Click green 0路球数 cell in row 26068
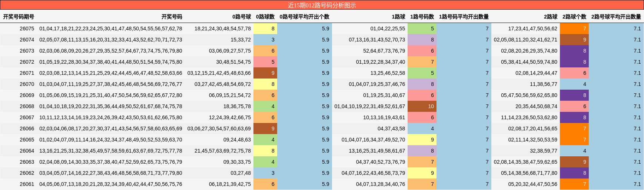Viewport: 644px width, 190px height. coord(265,106)
